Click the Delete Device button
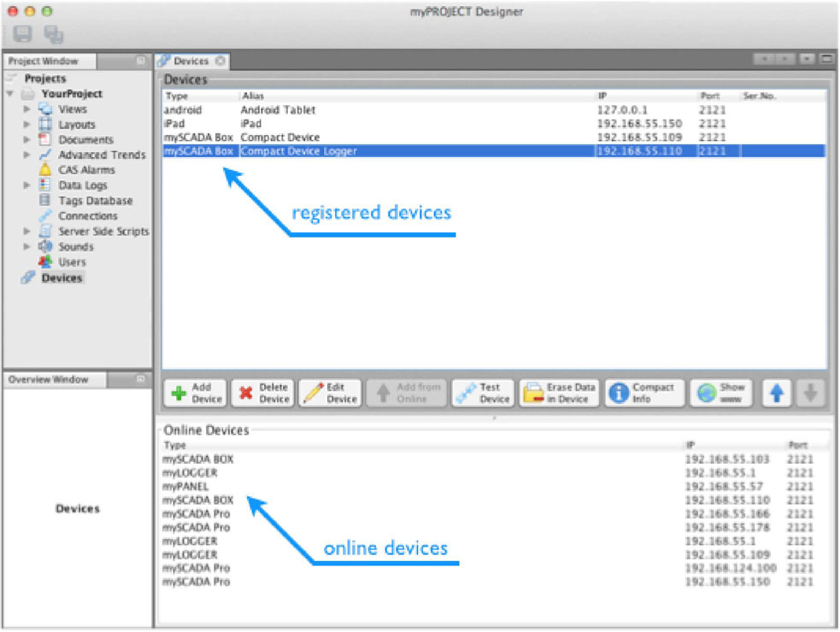 (x=263, y=393)
